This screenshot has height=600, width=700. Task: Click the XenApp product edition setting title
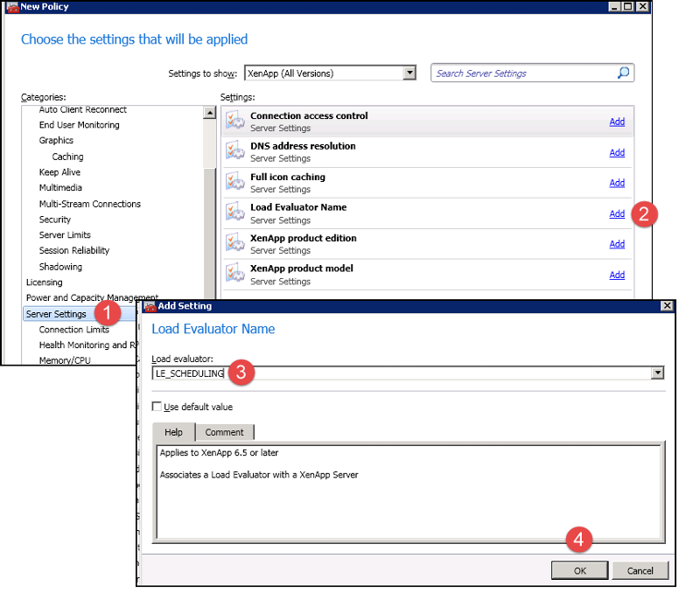click(303, 238)
